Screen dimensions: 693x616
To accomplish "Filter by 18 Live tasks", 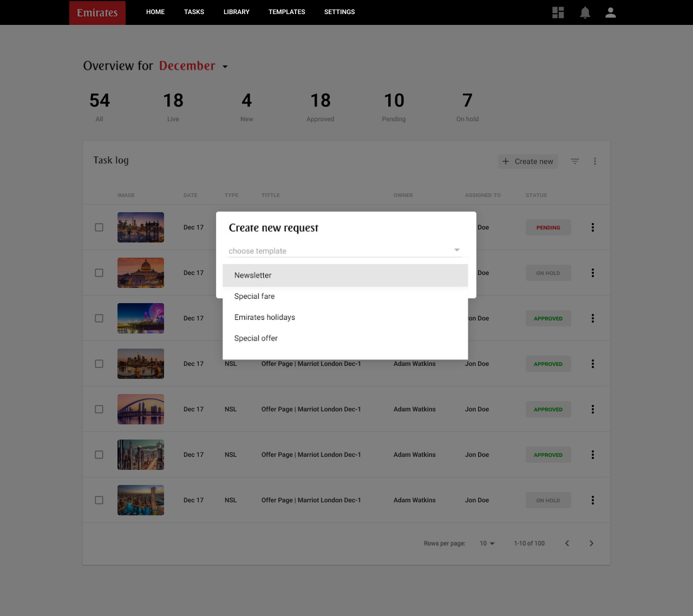I will pyautogui.click(x=173, y=107).
